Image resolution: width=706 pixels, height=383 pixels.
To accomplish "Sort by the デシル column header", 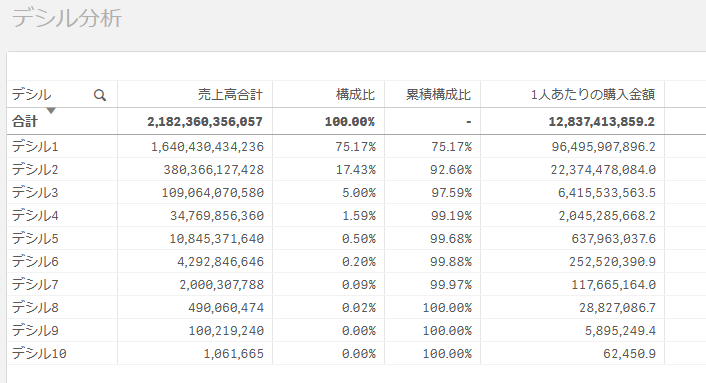I will [32, 95].
